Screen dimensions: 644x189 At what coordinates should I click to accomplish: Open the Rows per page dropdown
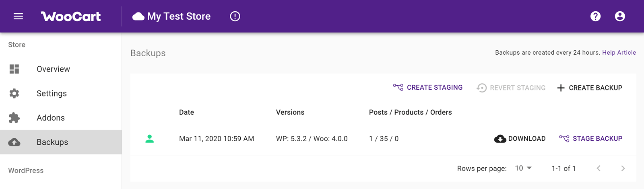[x=523, y=168]
